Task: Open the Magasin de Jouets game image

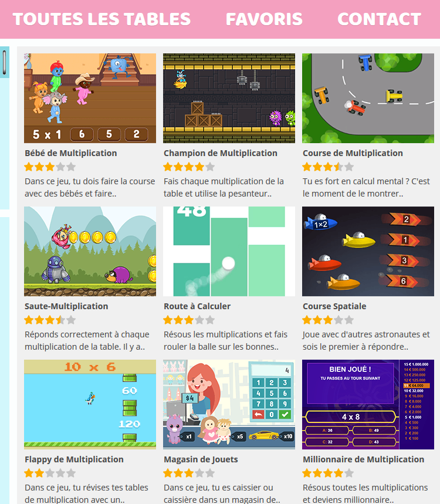Action: [x=229, y=404]
